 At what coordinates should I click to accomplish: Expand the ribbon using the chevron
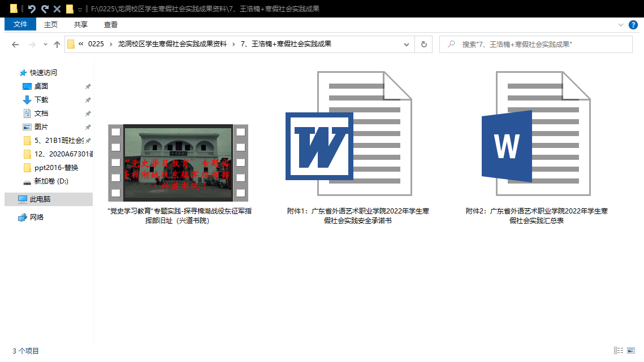[621, 25]
